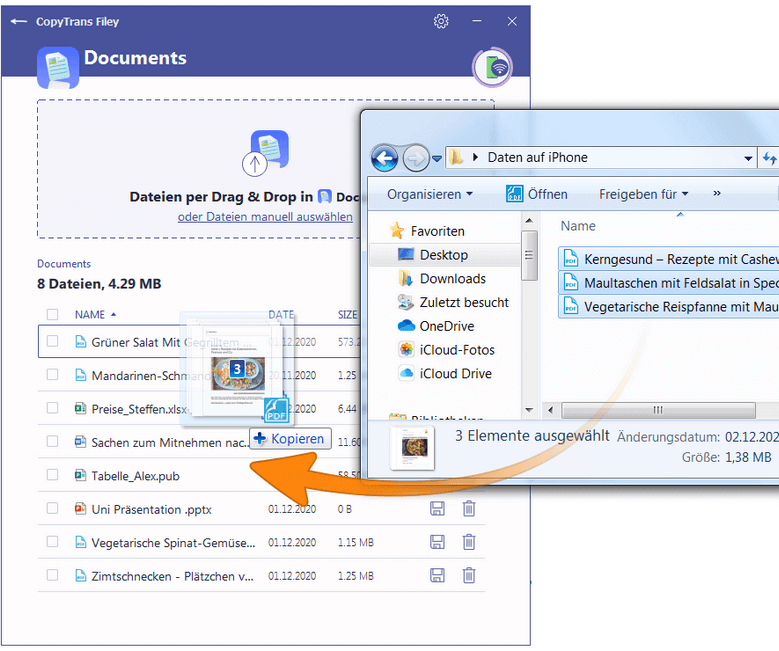Click oder Dateien manuell auswählen link
Screen dimensions: 779x651
click(x=265, y=217)
